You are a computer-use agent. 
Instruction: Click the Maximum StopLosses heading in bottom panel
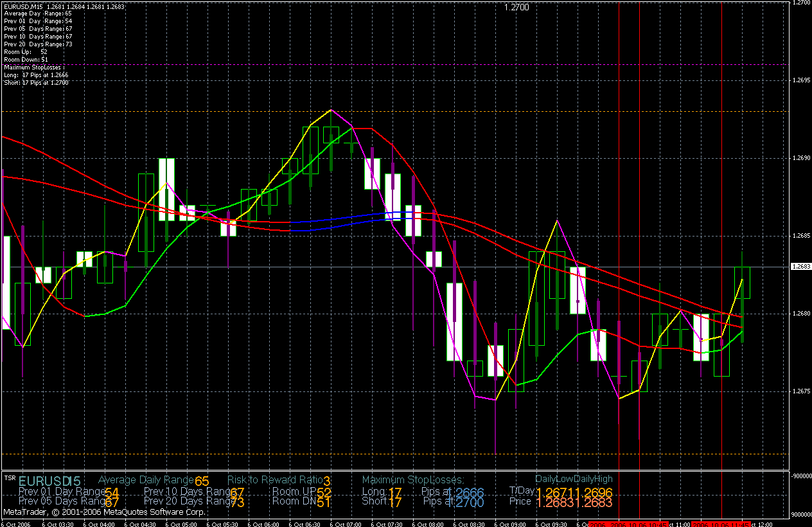click(x=412, y=479)
